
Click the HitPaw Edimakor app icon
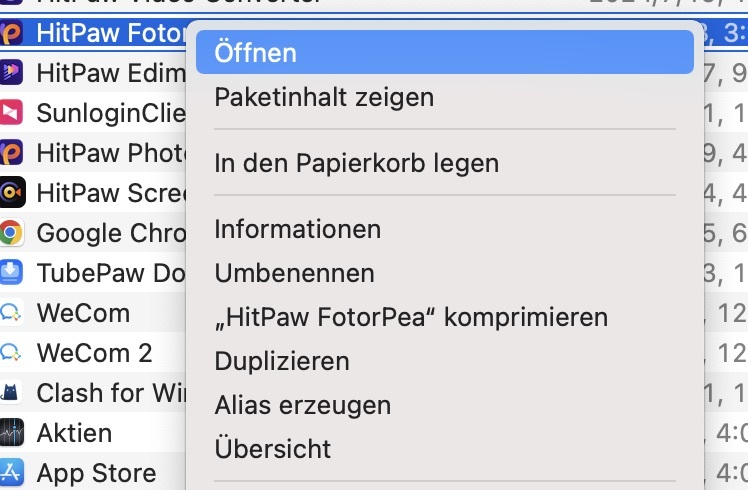coord(11,73)
